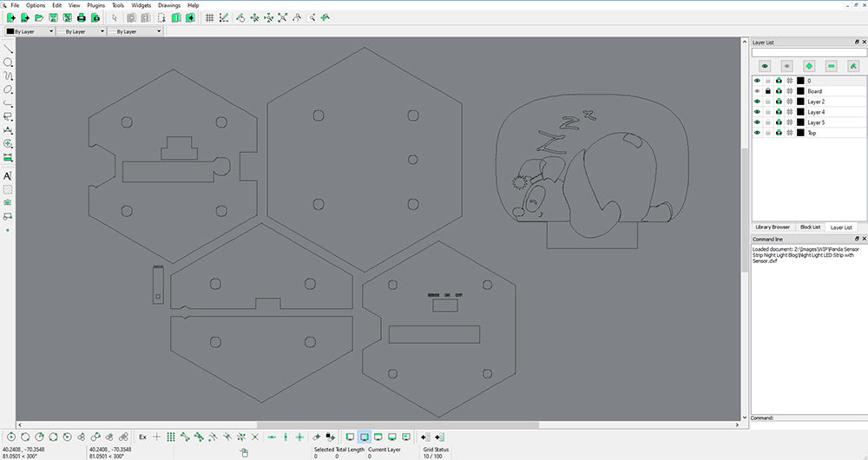This screenshot has height=460, width=868.
Task: Toggle Snap on Grid icon
Action: pyautogui.click(x=171, y=437)
